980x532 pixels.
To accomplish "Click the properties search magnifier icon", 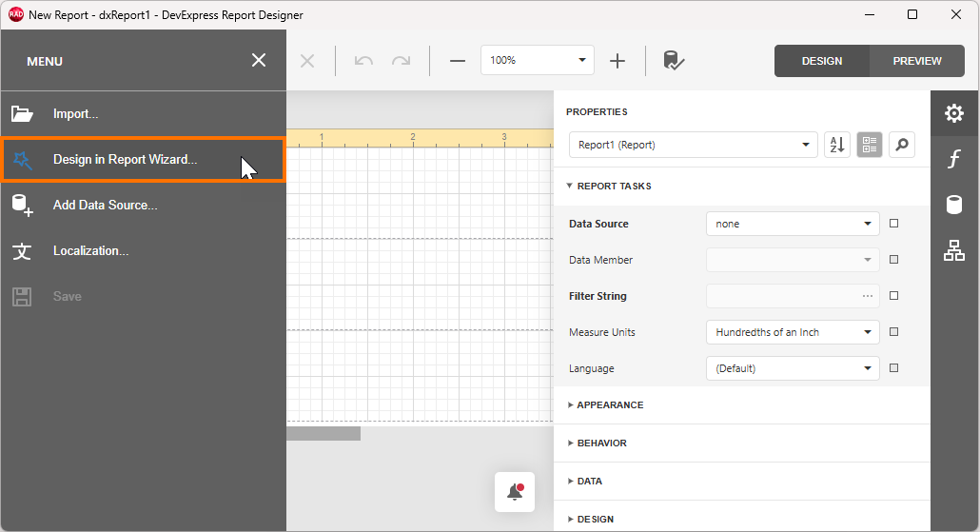I will pyautogui.click(x=902, y=145).
